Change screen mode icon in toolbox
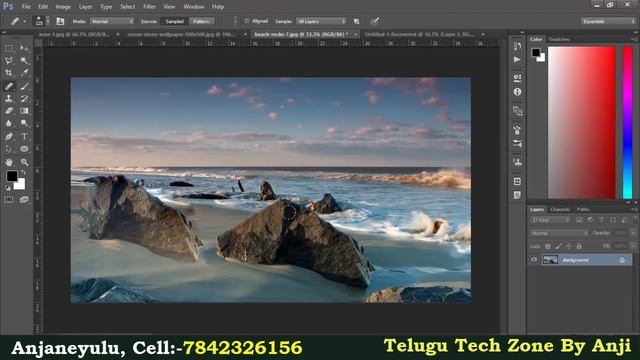Viewport: 640px width, 360px height. tap(24, 200)
